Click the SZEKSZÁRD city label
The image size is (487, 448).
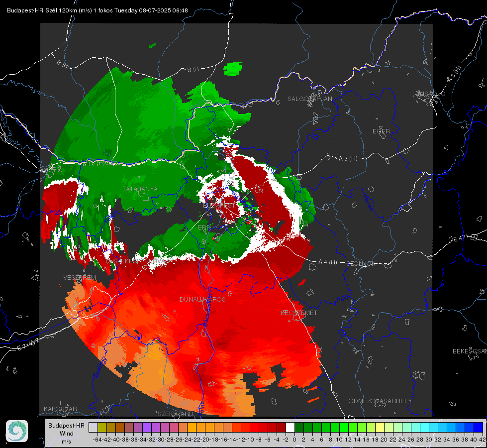175,414
